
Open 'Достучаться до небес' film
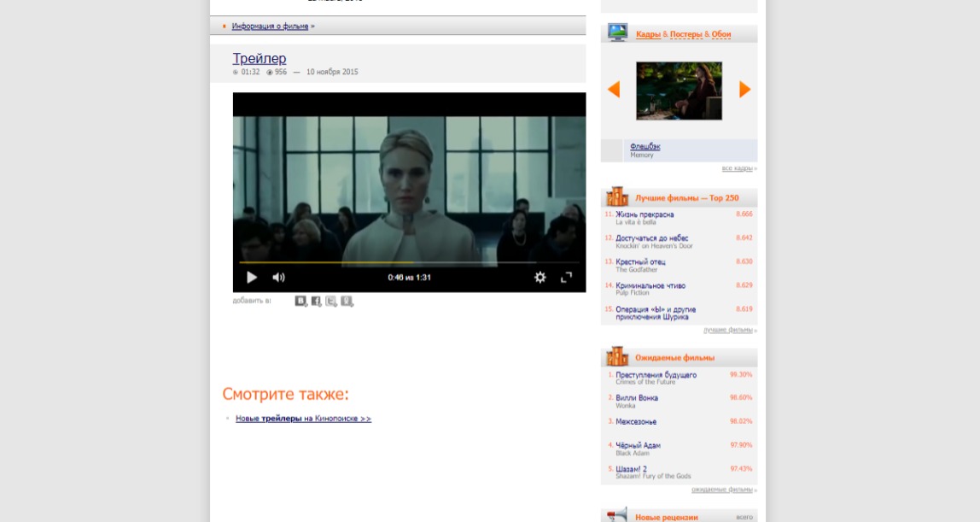tap(652, 238)
